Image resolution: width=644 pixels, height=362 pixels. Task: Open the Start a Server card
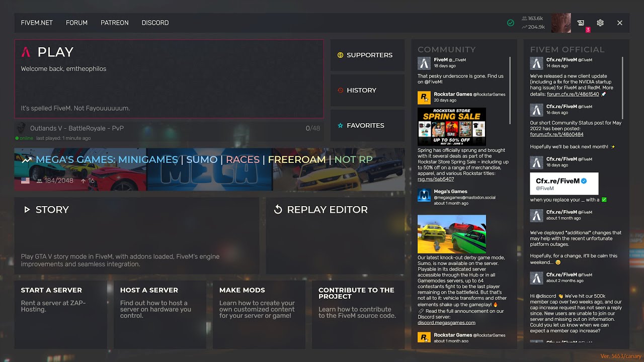61,315
